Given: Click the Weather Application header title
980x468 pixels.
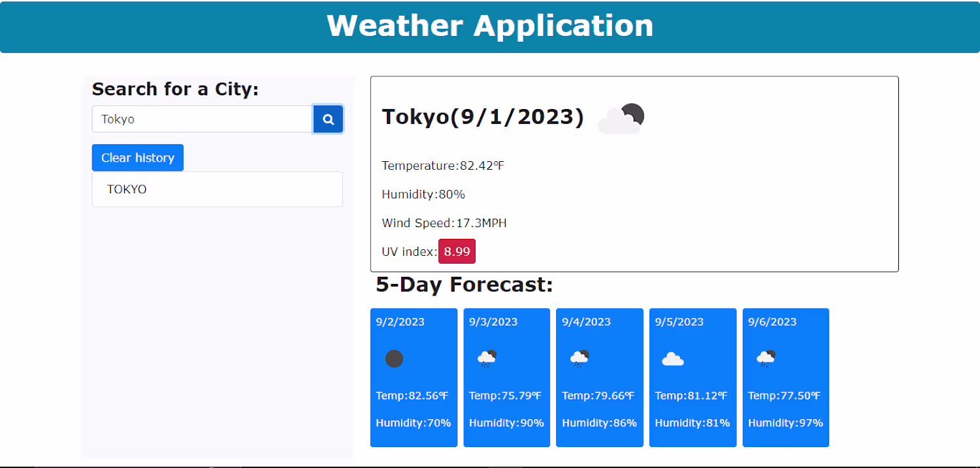Looking at the screenshot, I should pyautogui.click(x=490, y=25).
